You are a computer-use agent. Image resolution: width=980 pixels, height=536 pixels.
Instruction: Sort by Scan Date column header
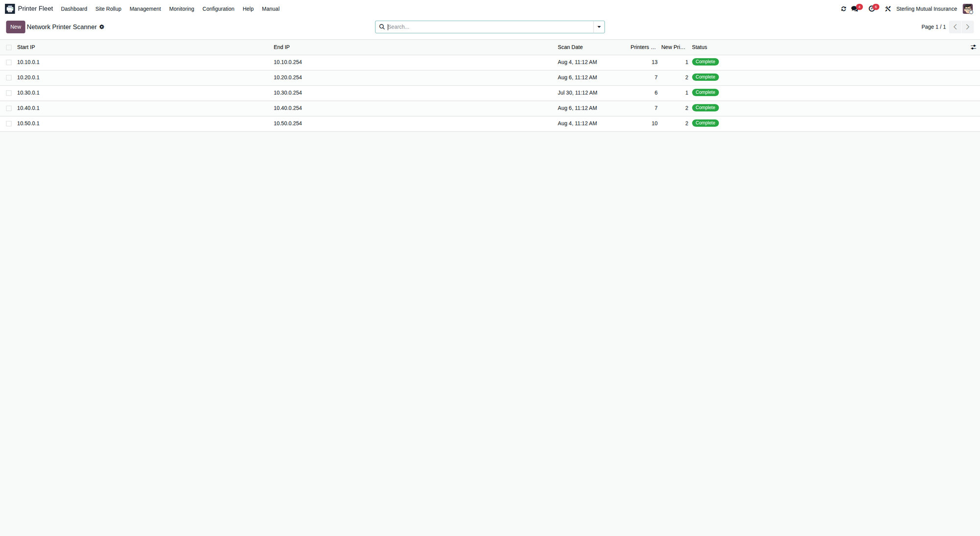pyautogui.click(x=570, y=47)
